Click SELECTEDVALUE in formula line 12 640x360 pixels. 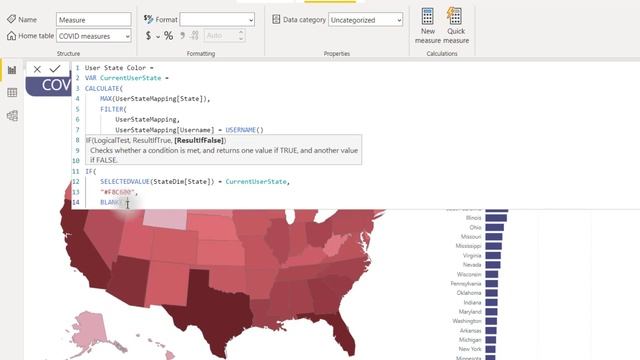[x=125, y=181]
